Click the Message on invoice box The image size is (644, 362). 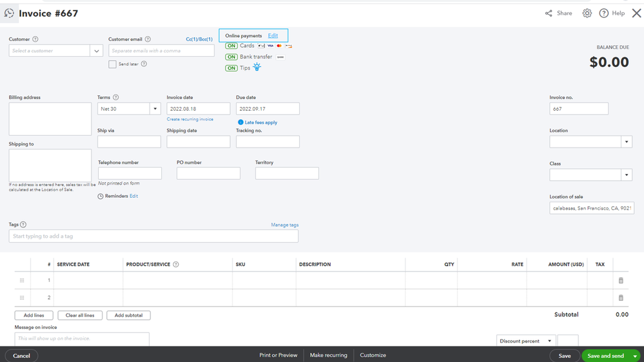pos(82,339)
